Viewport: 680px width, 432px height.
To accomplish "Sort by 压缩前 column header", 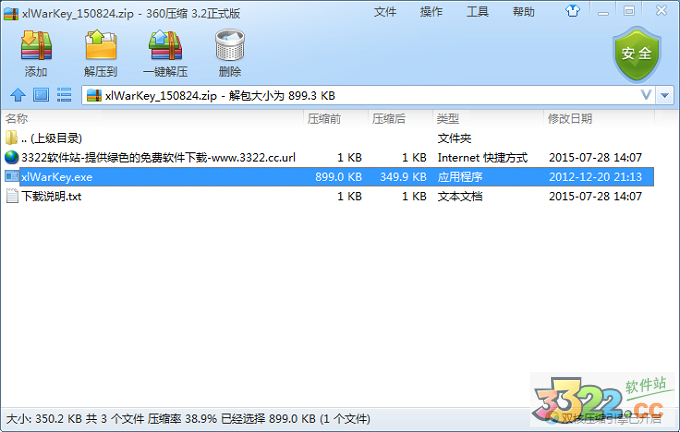I will click(324, 118).
